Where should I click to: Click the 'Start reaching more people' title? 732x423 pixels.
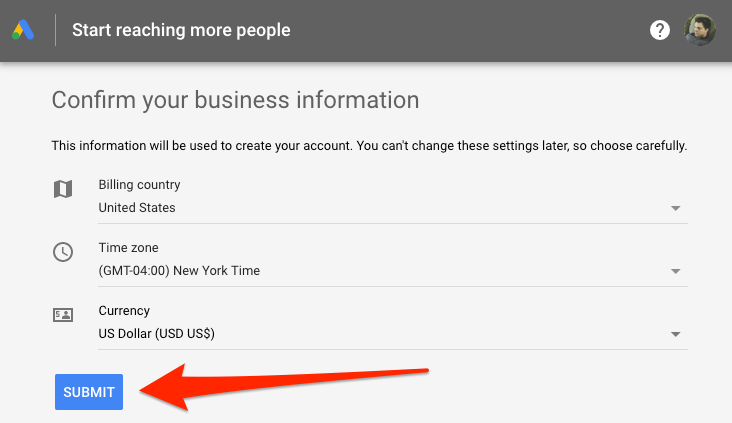coord(181,30)
